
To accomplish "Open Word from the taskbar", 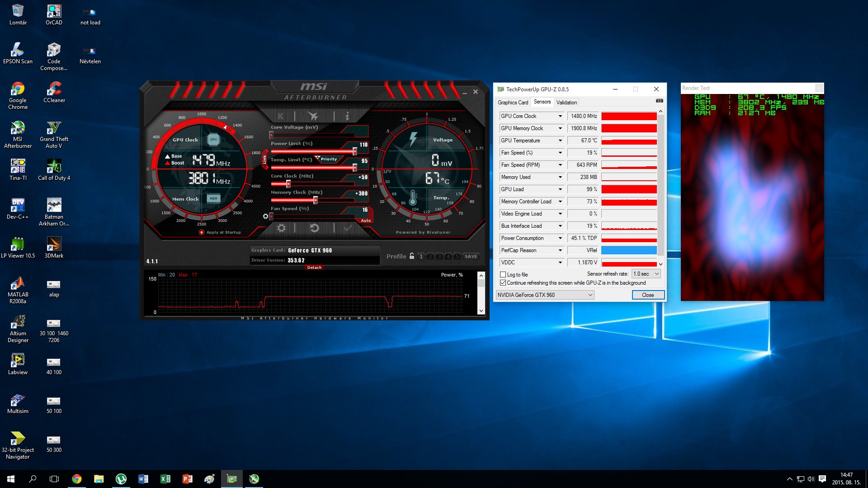I will [x=143, y=479].
